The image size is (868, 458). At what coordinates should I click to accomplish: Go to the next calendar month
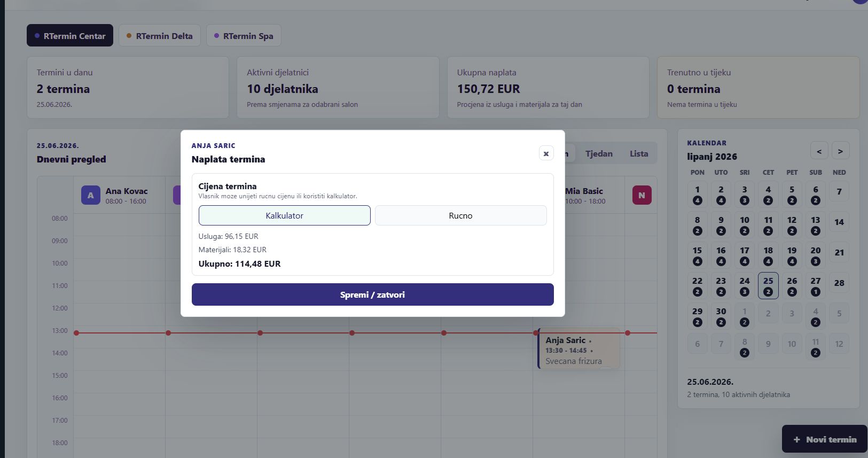coord(840,151)
